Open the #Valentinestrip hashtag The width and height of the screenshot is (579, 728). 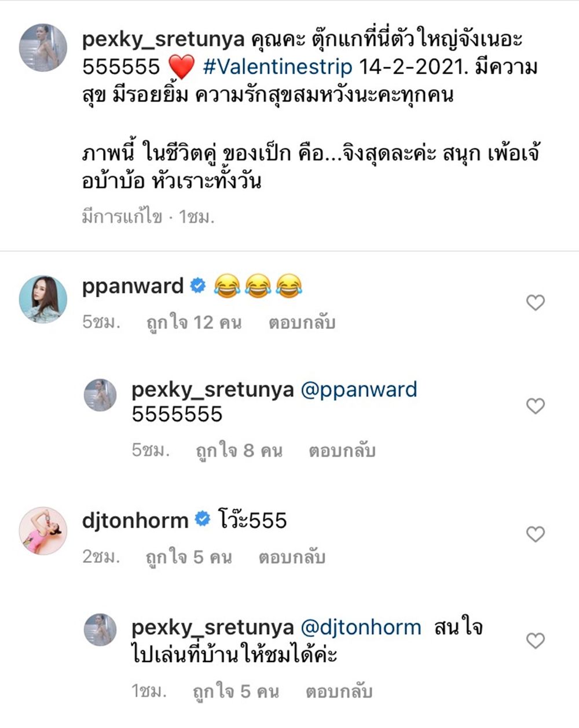[x=277, y=67]
